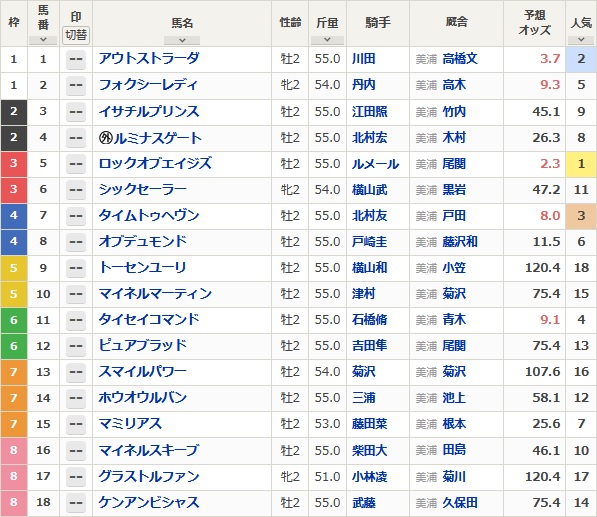Screen dimensions: 597x517
Task: Set mark for フォクシーレディ row
Action: pyautogui.click(x=76, y=85)
